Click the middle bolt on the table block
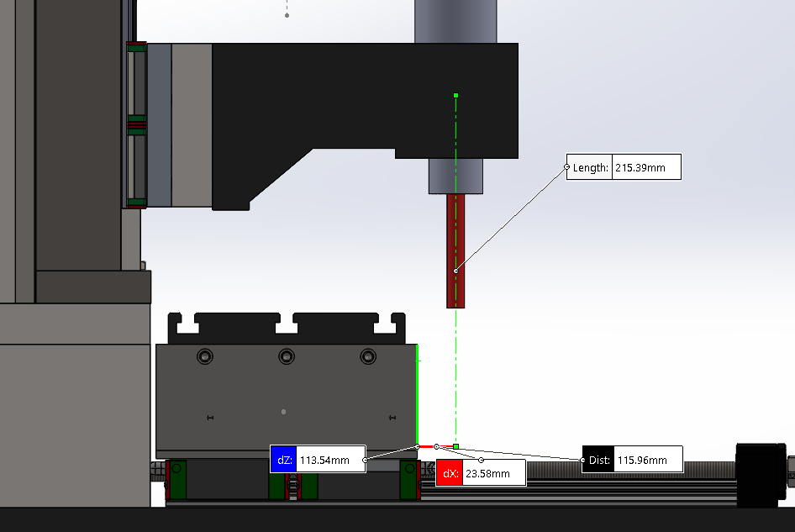 tap(287, 356)
